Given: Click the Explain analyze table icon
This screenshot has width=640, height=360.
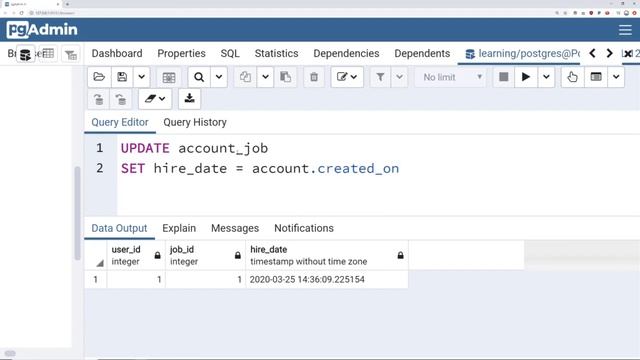Looking at the screenshot, I should pyautogui.click(x=596, y=77).
